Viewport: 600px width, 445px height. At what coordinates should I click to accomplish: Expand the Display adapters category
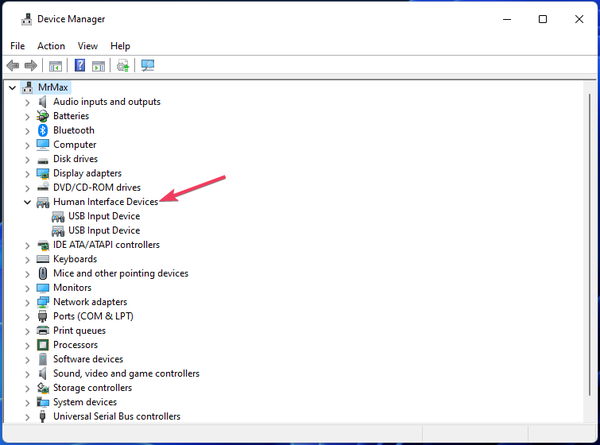tap(27, 173)
